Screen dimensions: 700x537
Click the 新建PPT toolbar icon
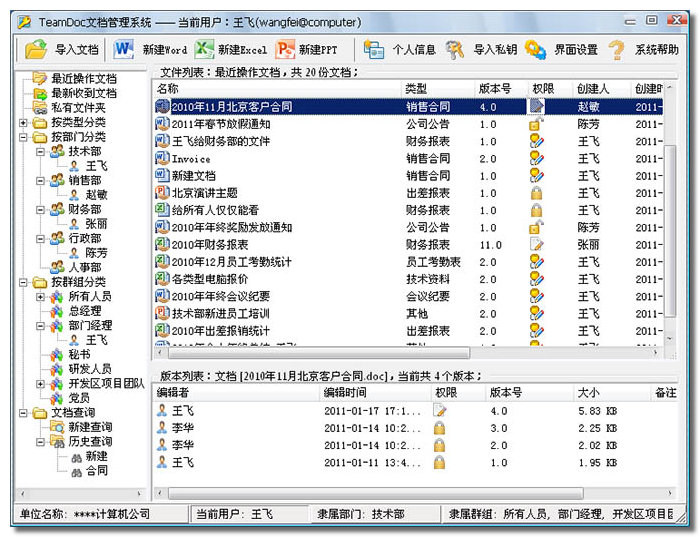pos(285,49)
